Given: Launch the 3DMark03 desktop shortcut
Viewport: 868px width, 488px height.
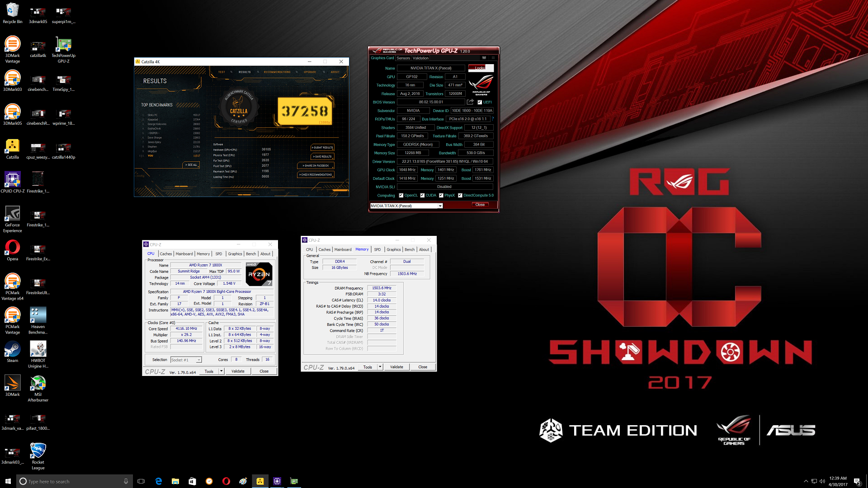Looking at the screenshot, I should [x=12, y=81].
